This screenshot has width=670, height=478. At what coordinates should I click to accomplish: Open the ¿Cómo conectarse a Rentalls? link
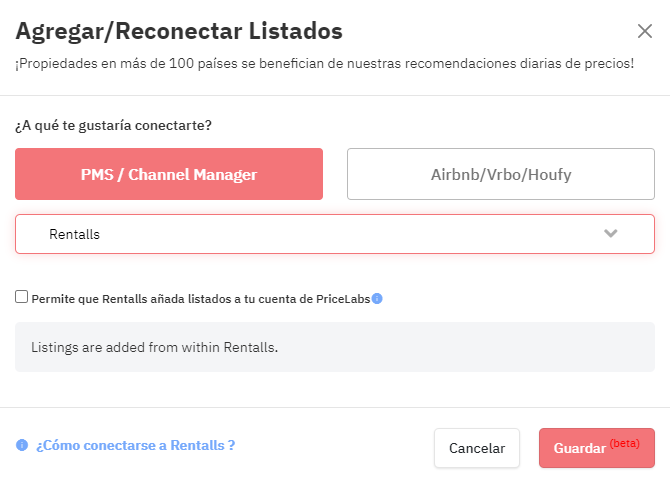coord(135,445)
